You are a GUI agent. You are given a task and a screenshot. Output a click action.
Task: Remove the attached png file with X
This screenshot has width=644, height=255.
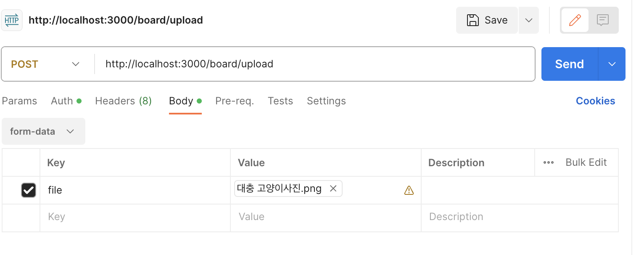click(x=333, y=189)
